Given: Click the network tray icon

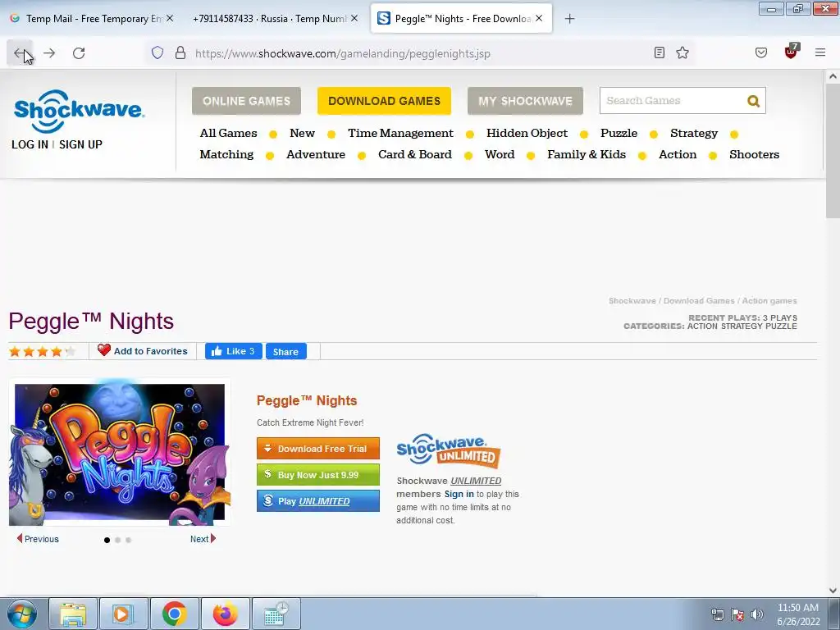Looking at the screenshot, I should pos(717,614).
